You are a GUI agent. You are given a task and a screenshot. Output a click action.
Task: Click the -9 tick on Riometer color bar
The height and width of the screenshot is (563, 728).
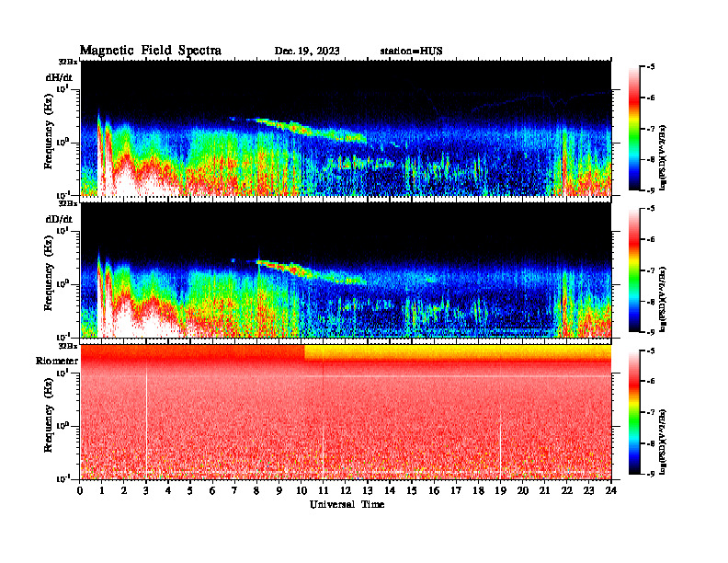point(651,474)
